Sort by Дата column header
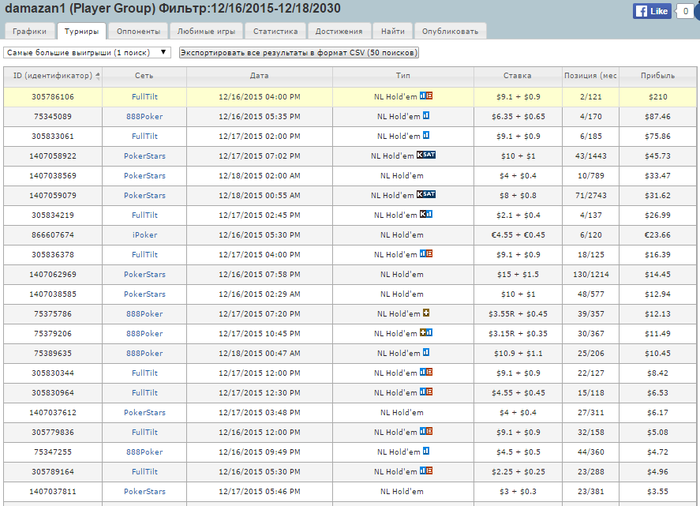This screenshot has height=506, width=700. (259, 75)
